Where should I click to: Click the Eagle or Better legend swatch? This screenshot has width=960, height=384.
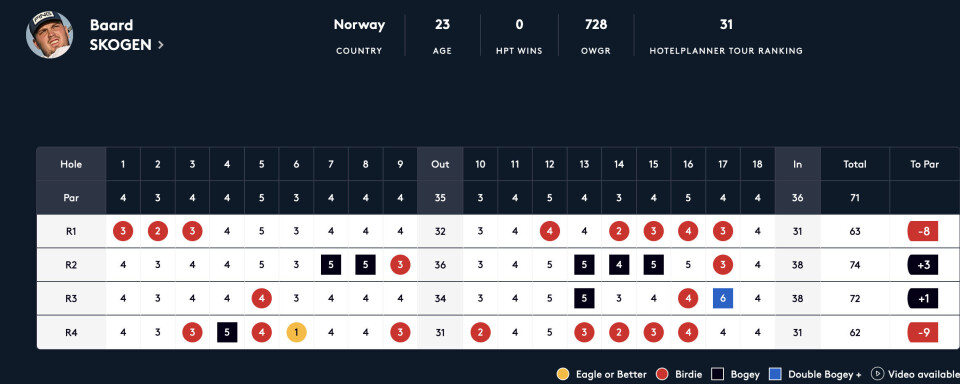(563, 374)
